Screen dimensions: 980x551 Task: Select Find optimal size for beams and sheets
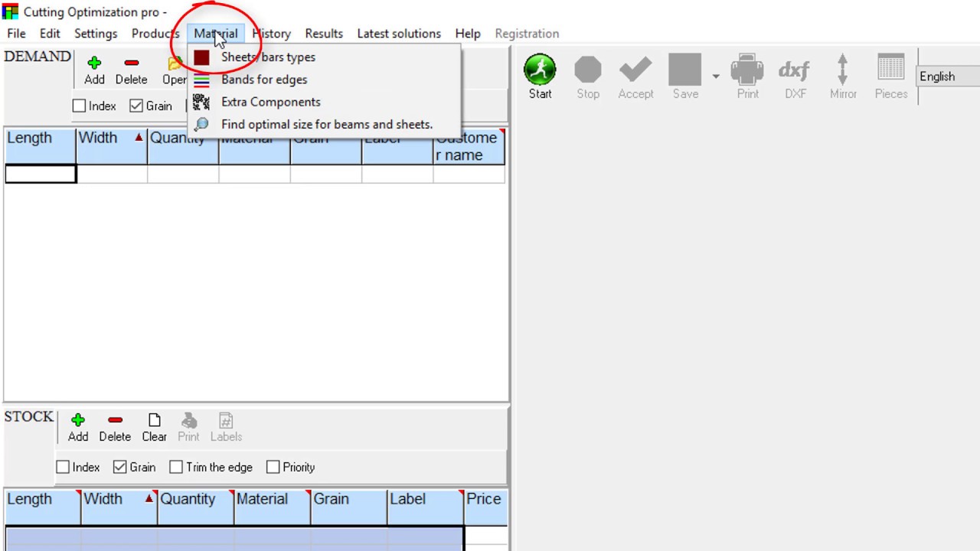coord(324,124)
